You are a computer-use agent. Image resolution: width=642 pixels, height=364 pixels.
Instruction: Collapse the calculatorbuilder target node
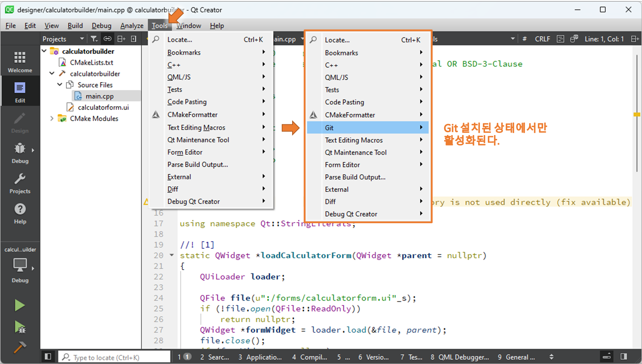coord(52,73)
